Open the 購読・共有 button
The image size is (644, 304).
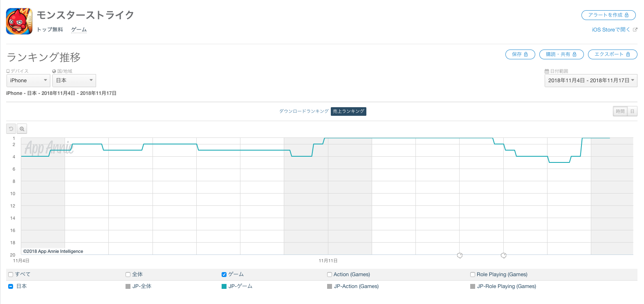tap(561, 54)
